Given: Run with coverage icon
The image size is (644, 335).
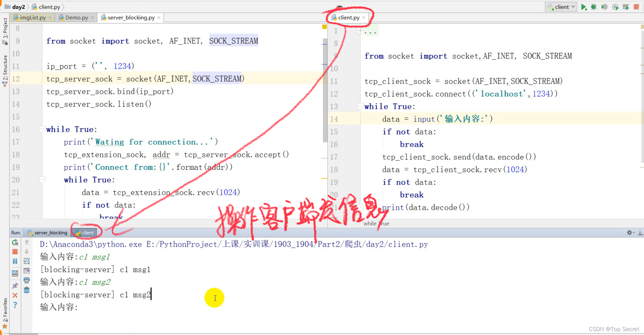Looking at the screenshot, I should [x=605, y=7].
